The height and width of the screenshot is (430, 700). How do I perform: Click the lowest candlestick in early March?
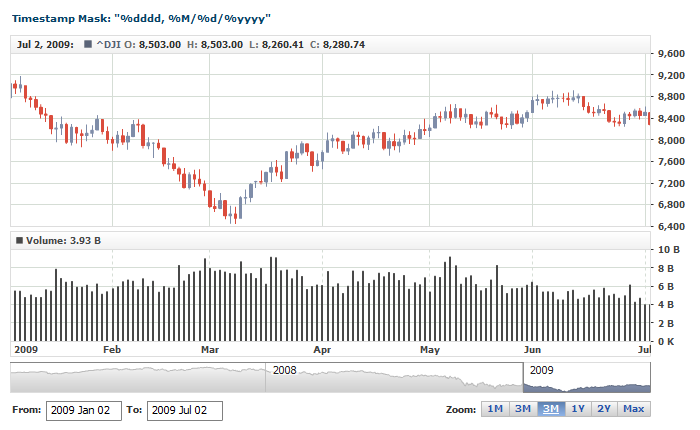click(231, 212)
